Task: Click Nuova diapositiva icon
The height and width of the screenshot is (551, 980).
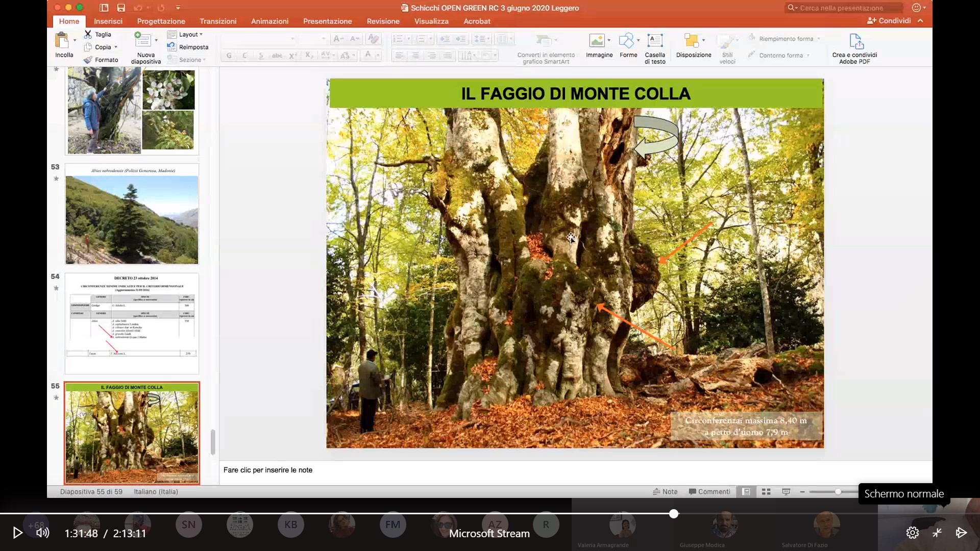Action: click(x=143, y=41)
